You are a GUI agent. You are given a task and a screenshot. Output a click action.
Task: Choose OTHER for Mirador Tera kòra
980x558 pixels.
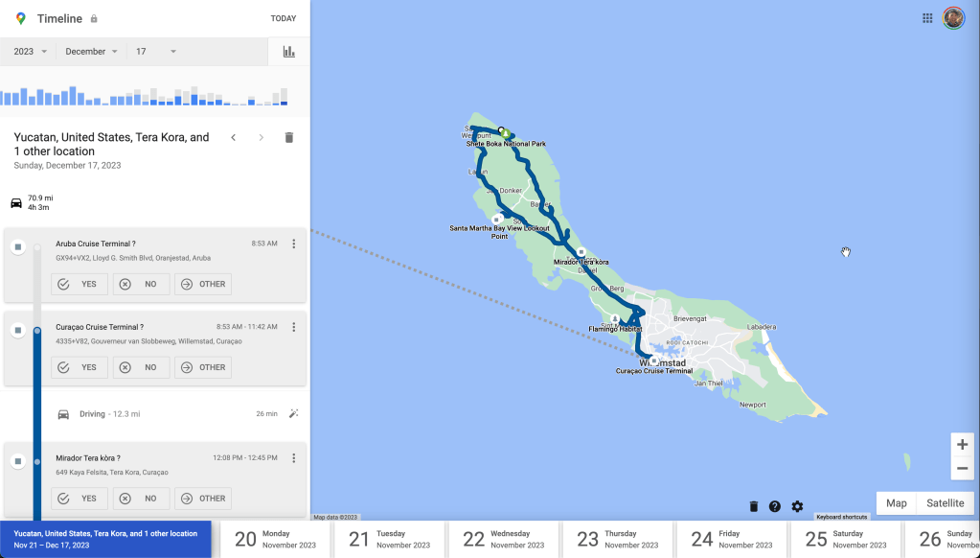[x=203, y=499]
